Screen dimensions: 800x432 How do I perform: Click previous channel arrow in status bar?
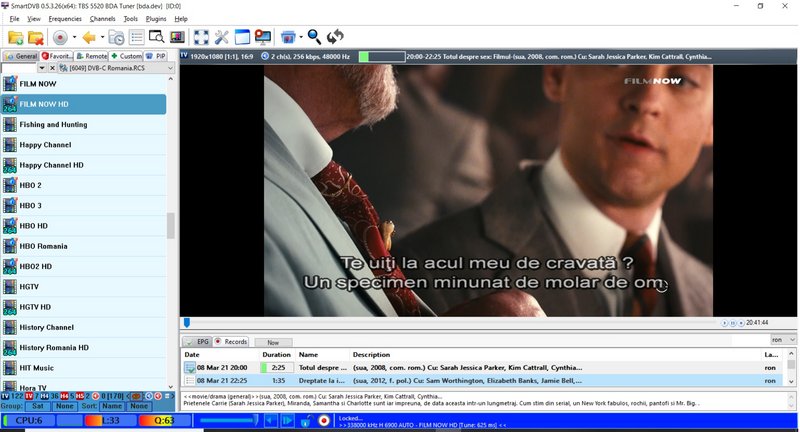(271, 421)
